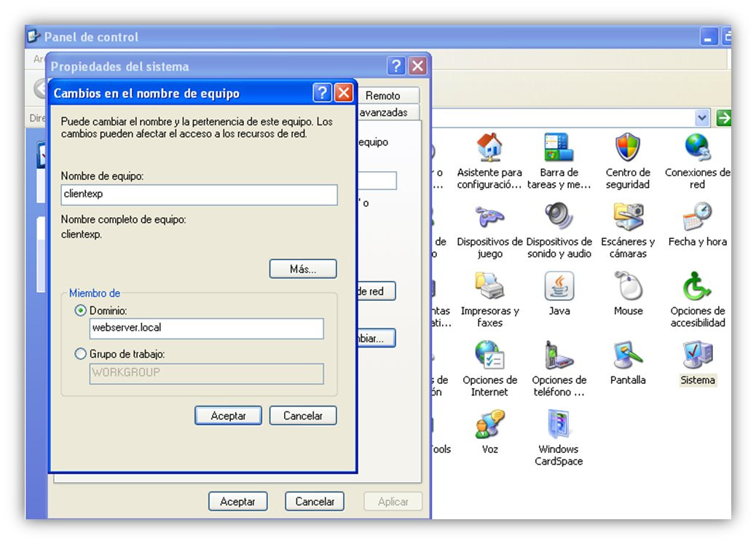This screenshot has height=544, width=756.
Task: Open Escáneres y cámaras icon
Action: 628,216
